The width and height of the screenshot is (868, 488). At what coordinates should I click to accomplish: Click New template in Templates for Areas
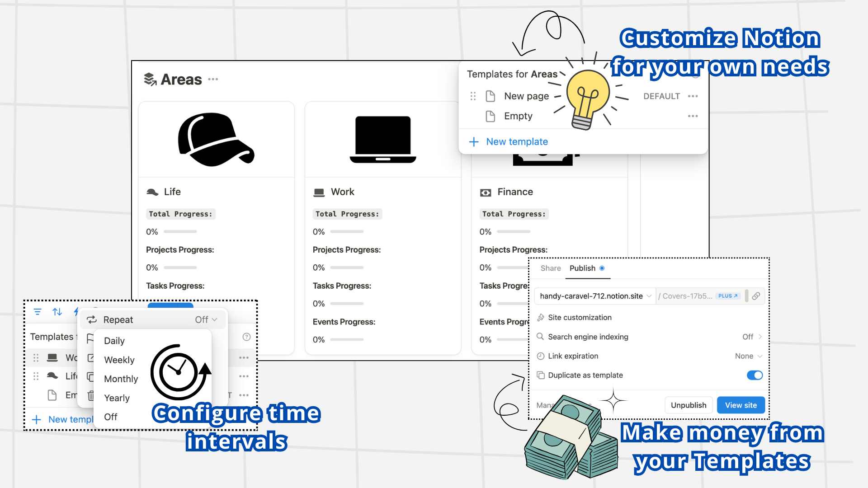click(x=517, y=141)
